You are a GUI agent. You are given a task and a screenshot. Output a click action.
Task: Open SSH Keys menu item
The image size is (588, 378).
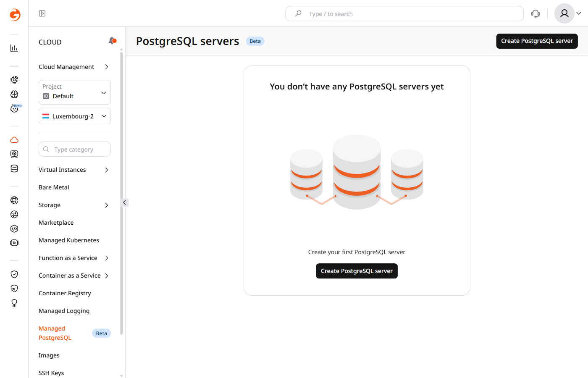coord(51,373)
